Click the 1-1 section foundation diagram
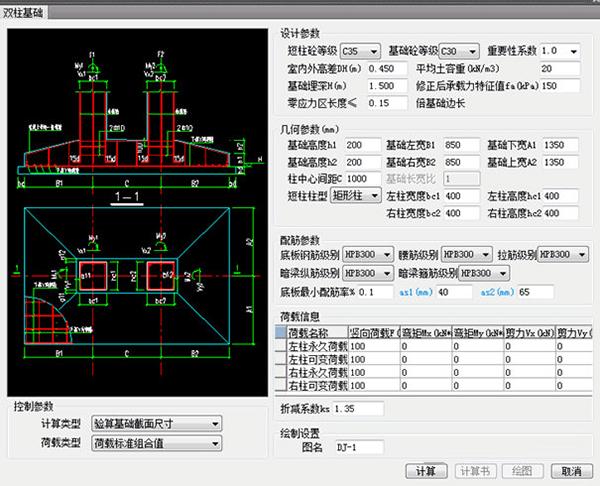 (137, 212)
